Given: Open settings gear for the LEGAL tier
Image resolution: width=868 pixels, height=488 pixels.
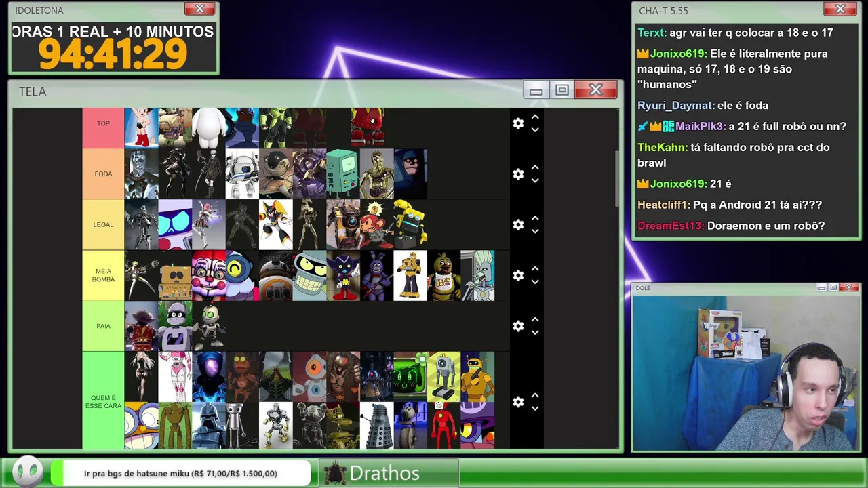Looking at the screenshot, I should pos(518,224).
